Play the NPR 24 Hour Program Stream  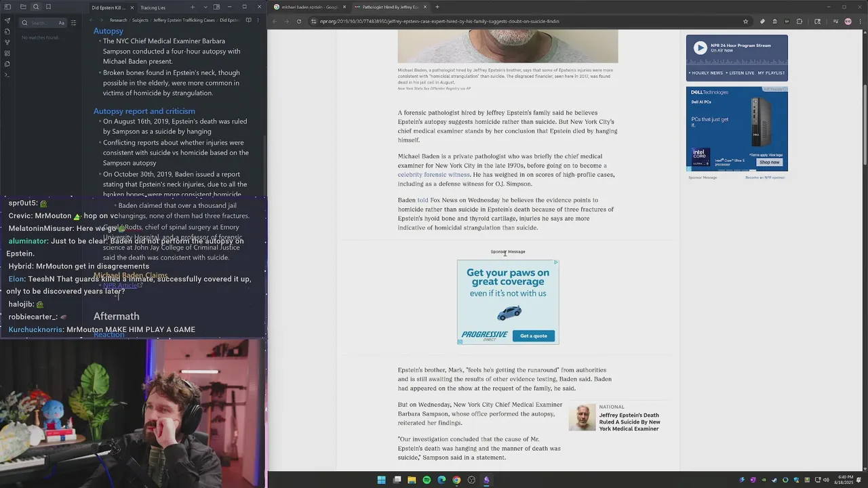pyautogui.click(x=700, y=47)
